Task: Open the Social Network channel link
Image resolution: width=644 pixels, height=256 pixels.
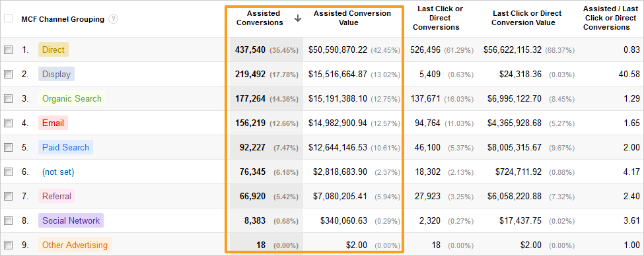Action: 71,220
